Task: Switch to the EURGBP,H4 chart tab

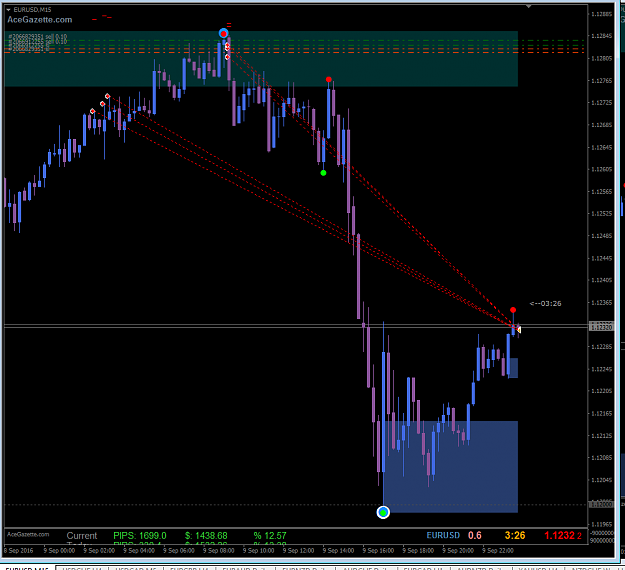Action: [189, 568]
